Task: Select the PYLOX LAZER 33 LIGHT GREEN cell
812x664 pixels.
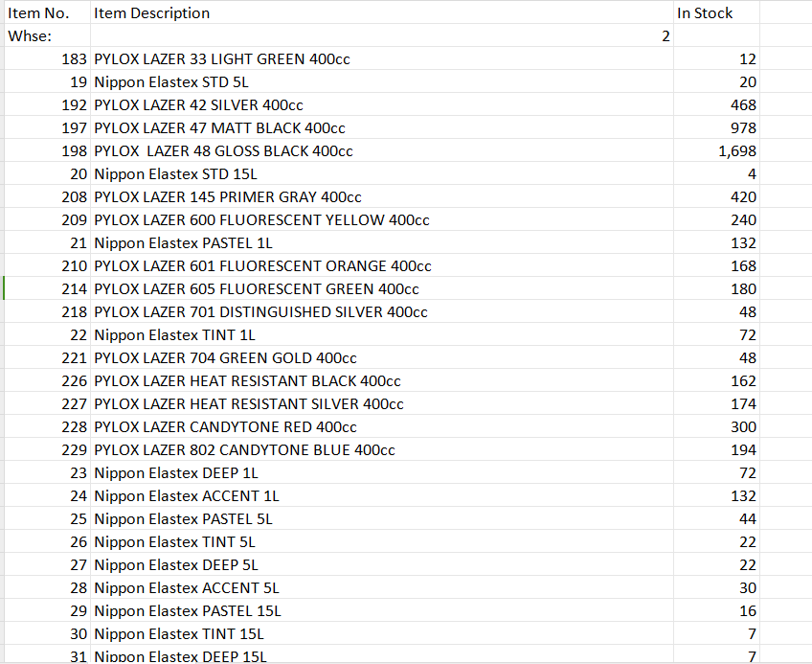Action: [x=222, y=59]
